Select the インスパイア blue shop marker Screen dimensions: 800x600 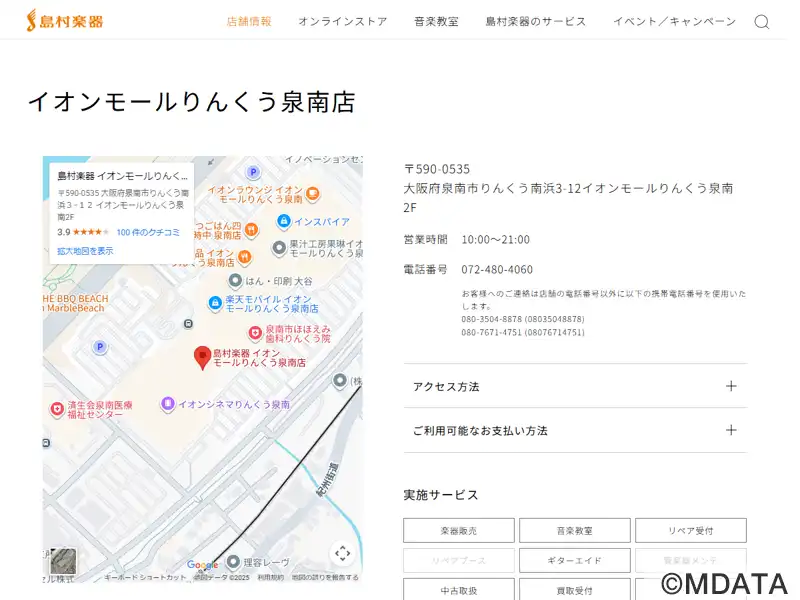click(x=283, y=221)
